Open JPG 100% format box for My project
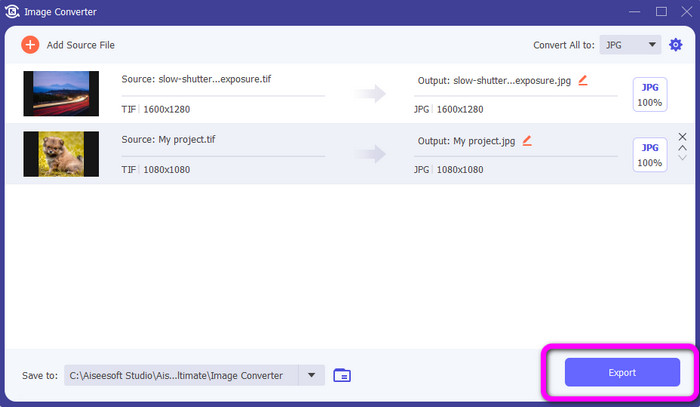Viewport: 700px width, 407px height. [650, 155]
